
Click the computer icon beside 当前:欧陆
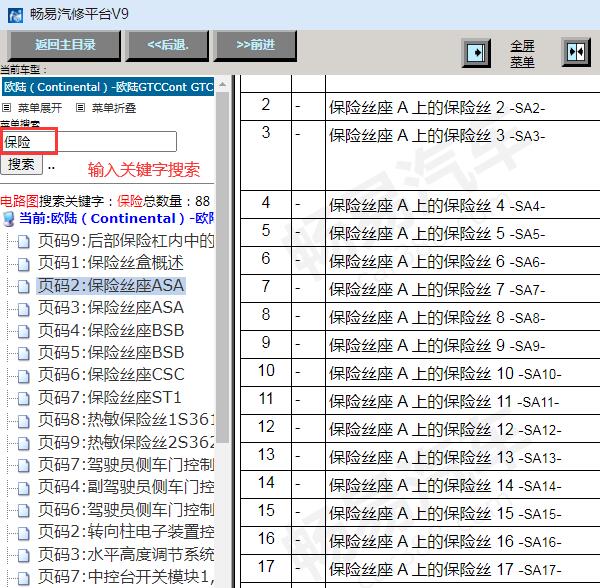pos(8,219)
